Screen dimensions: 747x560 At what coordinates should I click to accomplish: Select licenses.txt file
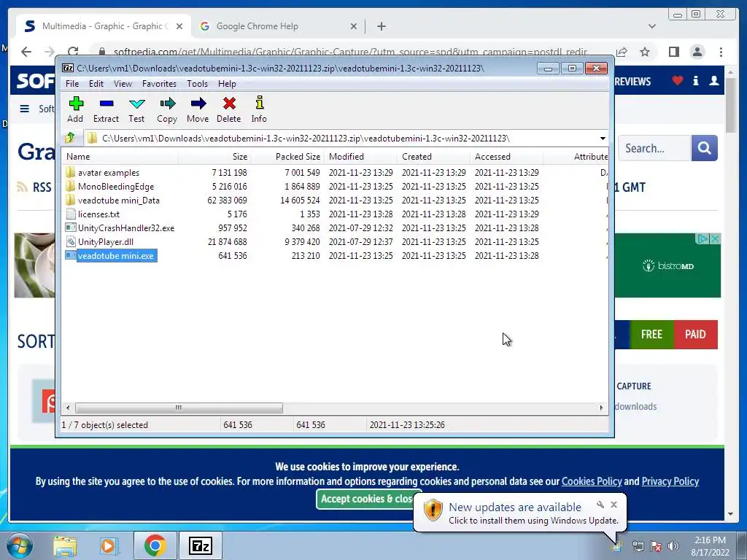pyautogui.click(x=98, y=214)
